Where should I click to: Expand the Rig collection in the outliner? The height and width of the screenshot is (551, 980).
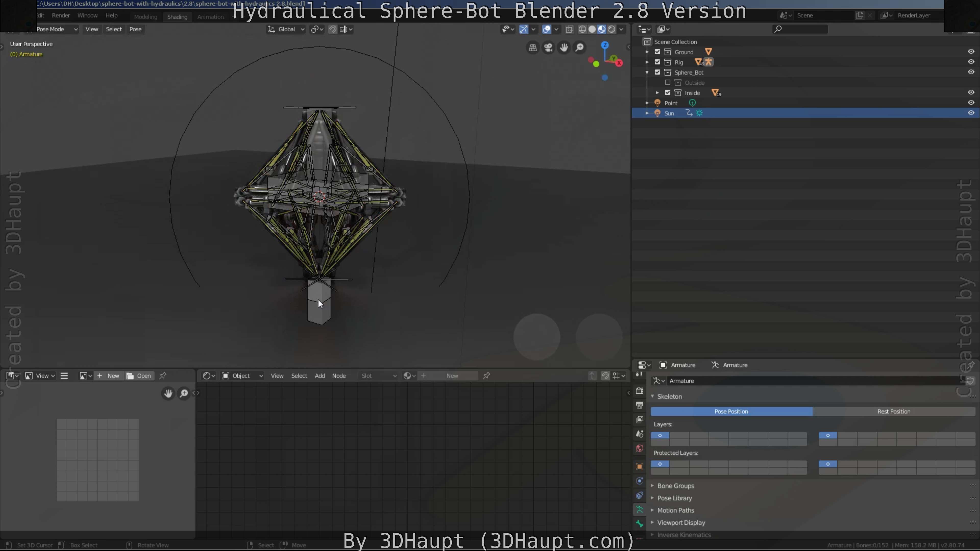pos(647,62)
